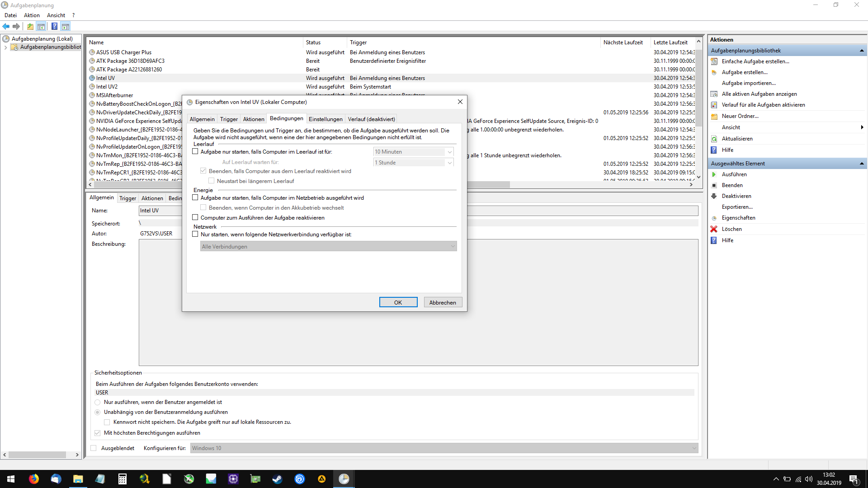Click the Beenden stop icon

pos(714,185)
